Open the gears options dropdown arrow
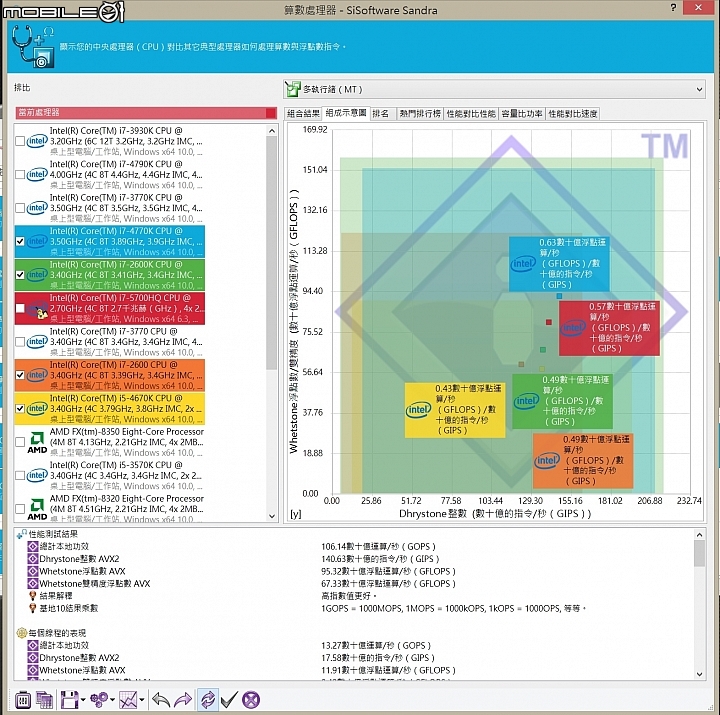Image resolution: width=720 pixels, height=715 pixels. click(112, 700)
